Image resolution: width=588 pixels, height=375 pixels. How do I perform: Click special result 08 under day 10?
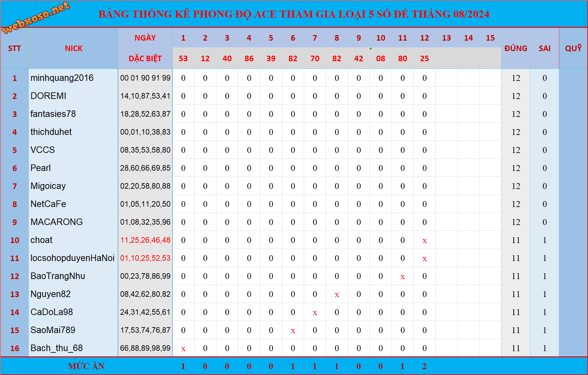pyautogui.click(x=381, y=59)
